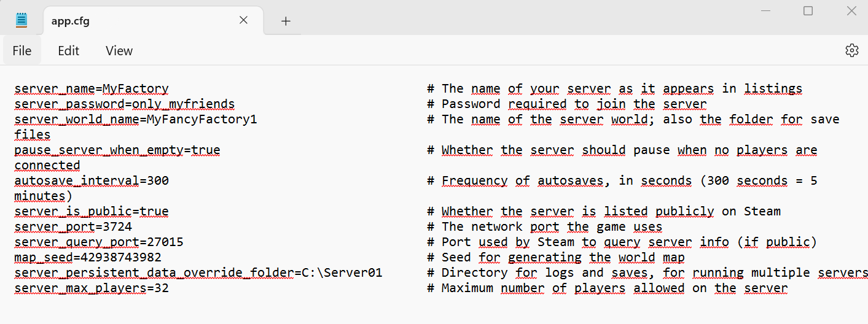
Task: Click pause_server_when_empty=true value
Action: coord(206,150)
